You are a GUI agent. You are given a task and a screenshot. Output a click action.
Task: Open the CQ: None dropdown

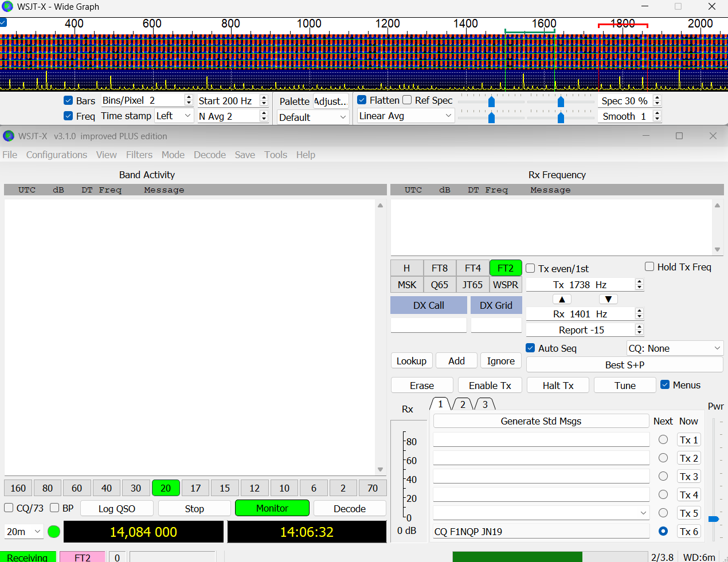coord(674,348)
